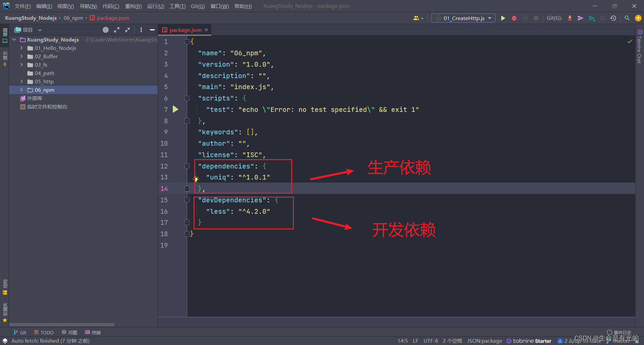Click the intention lightbulb on line 13
The image size is (644, 345).
(x=196, y=179)
